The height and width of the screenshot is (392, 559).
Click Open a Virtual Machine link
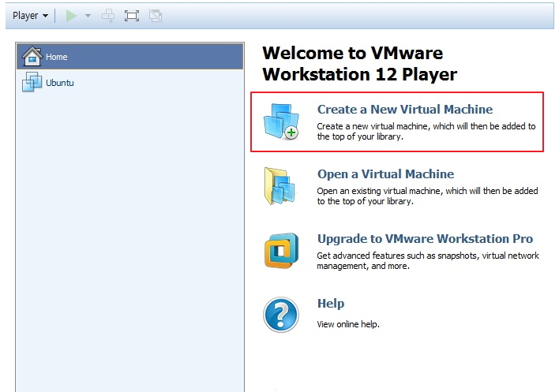tap(386, 174)
